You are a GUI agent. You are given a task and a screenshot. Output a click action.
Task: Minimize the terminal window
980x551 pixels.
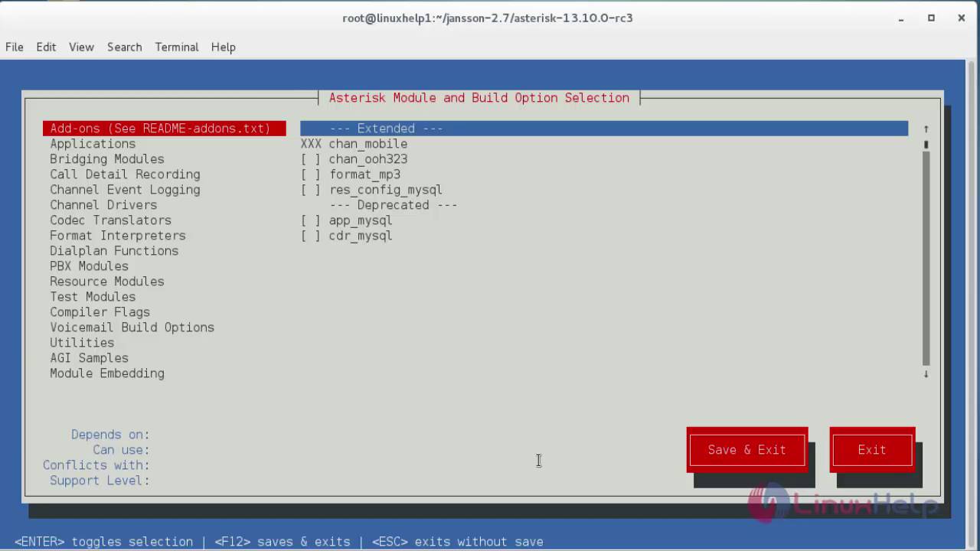[901, 18]
